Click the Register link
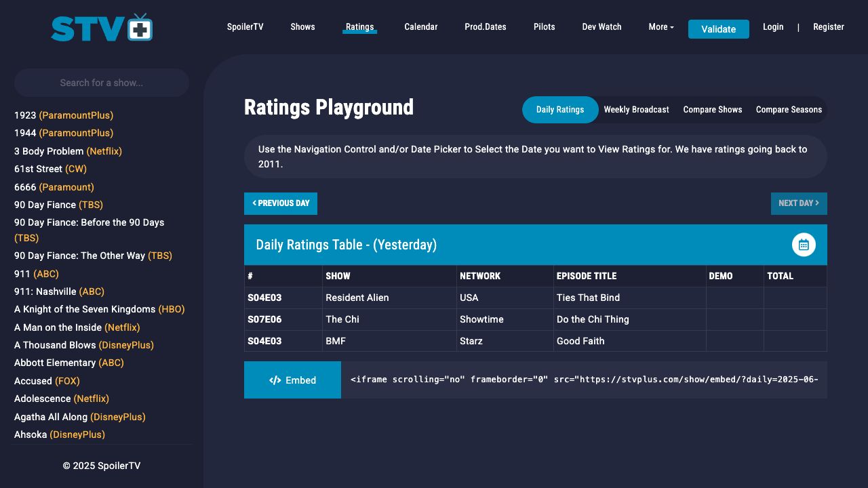Viewport: 868px width, 488px height. coord(828,27)
